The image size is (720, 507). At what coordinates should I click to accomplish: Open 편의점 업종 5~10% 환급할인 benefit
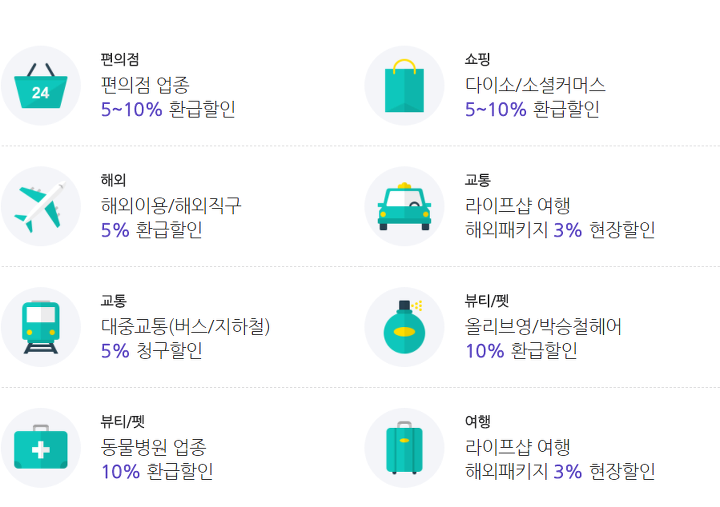tap(168, 97)
